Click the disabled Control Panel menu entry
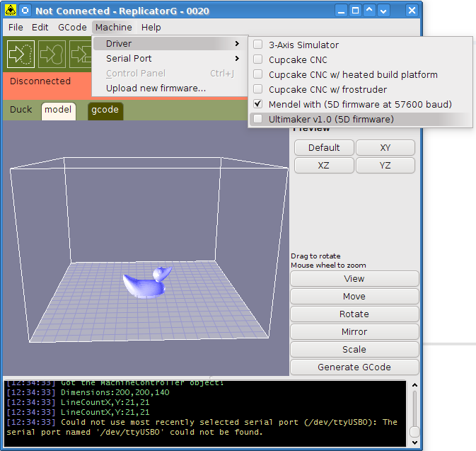This screenshot has width=476, height=451. (x=170, y=73)
